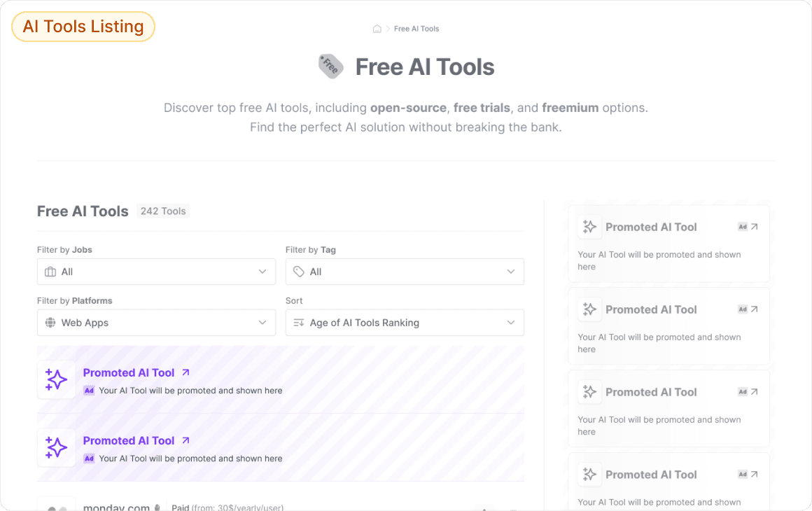Open the monday.com tool link

click(117, 507)
